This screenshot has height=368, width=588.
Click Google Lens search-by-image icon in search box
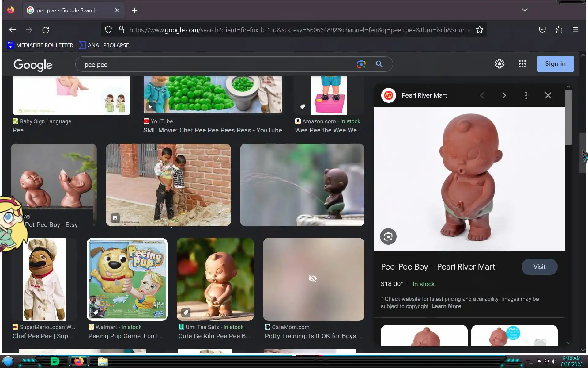pos(361,64)
